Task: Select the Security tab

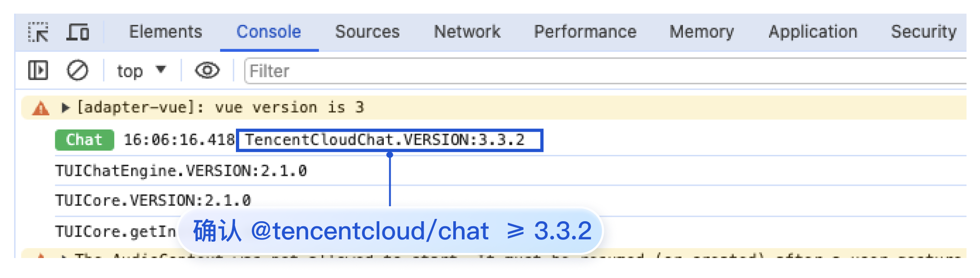Action: point(924,32)
